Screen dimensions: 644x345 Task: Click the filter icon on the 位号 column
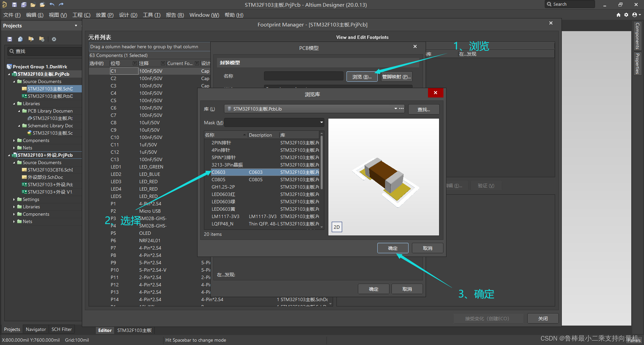pyautogui.click(x=135, y=63)
